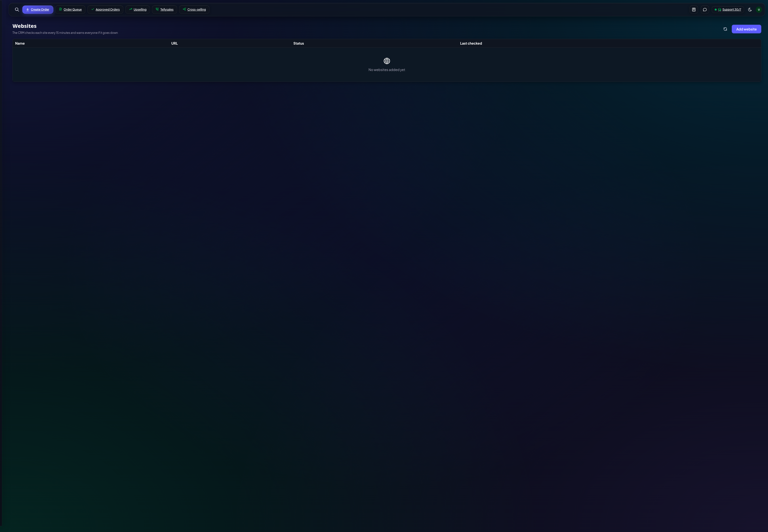Click the globe icon in empty table
The width and height of the screenshot is (768, 532).
pos(387,61)
